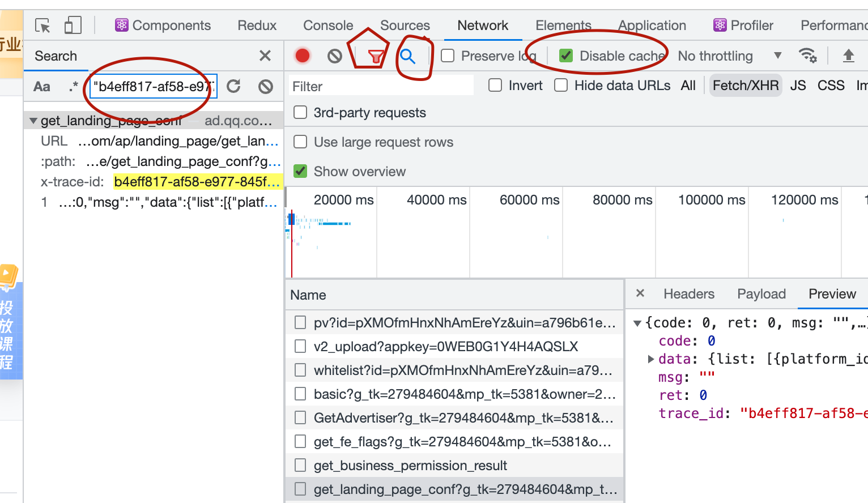Open the Headers tab of request

point(688,294)
